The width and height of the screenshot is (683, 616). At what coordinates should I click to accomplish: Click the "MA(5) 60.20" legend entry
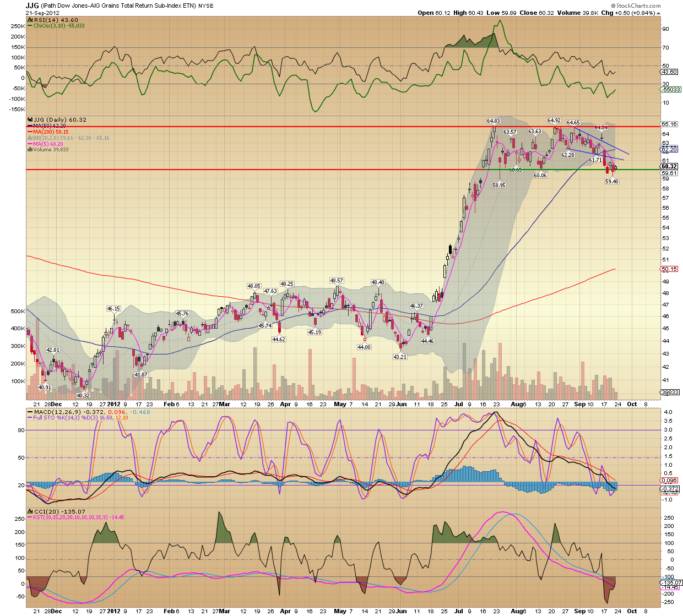click(x=48, y=144)
